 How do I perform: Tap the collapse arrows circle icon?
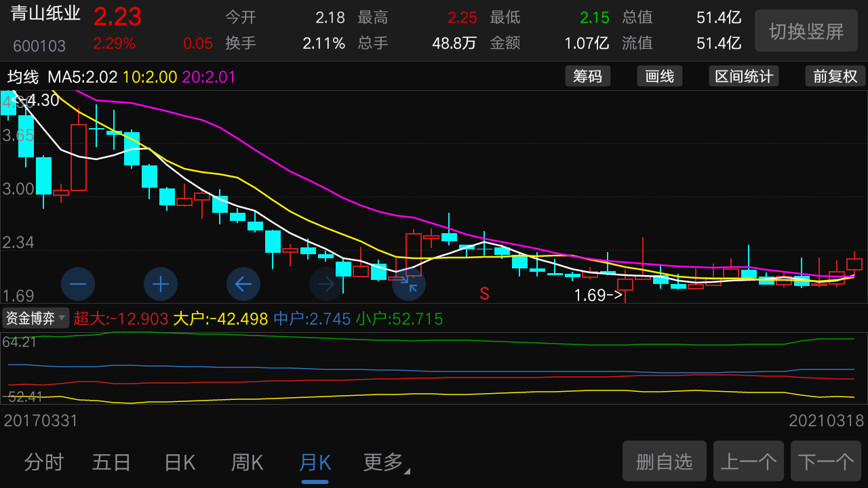pos(409,284)
